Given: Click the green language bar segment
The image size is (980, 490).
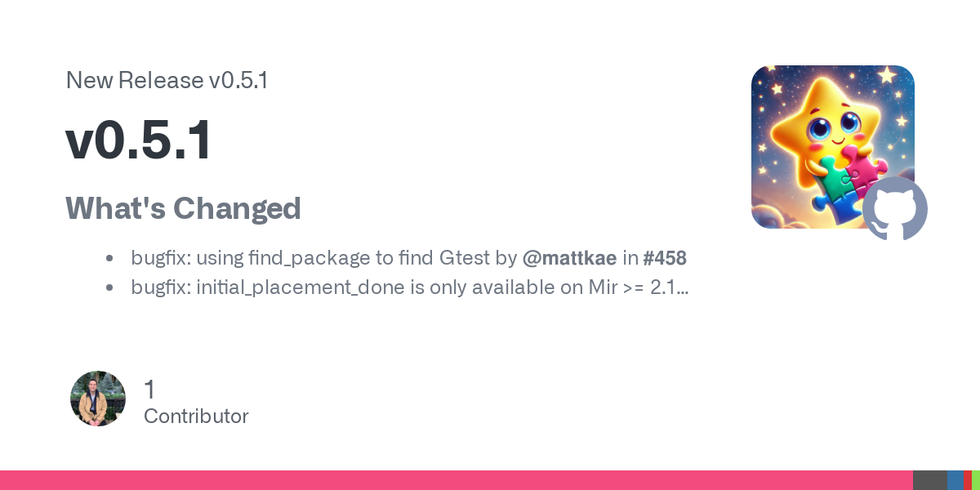Looking at the screenshot, I should point(976,480).
